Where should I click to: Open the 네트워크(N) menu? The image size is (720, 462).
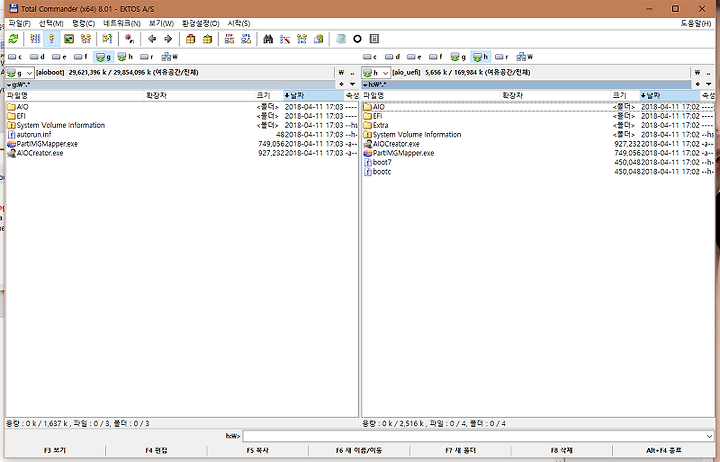[122, 23]
